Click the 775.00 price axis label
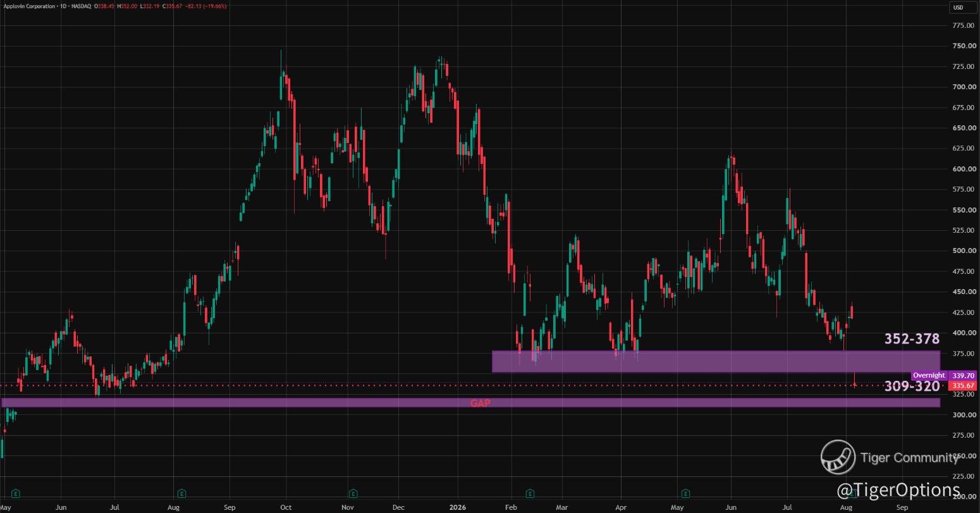980x513 pixels. [962, 25]
